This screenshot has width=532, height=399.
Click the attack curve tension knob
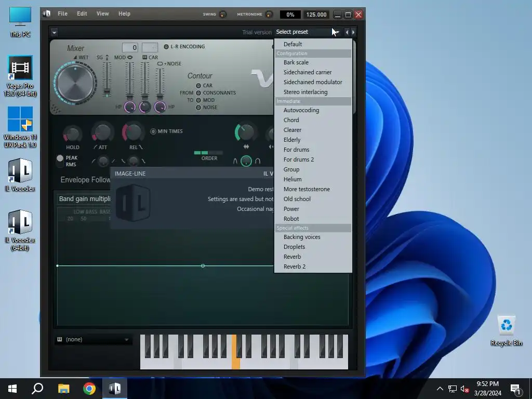(x=103, y=161)
